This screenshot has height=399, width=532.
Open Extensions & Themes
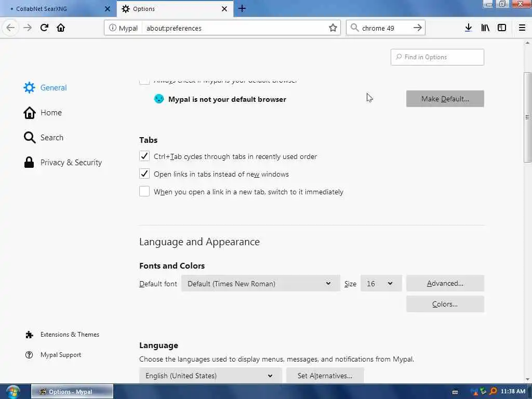(x=62, y=335)
